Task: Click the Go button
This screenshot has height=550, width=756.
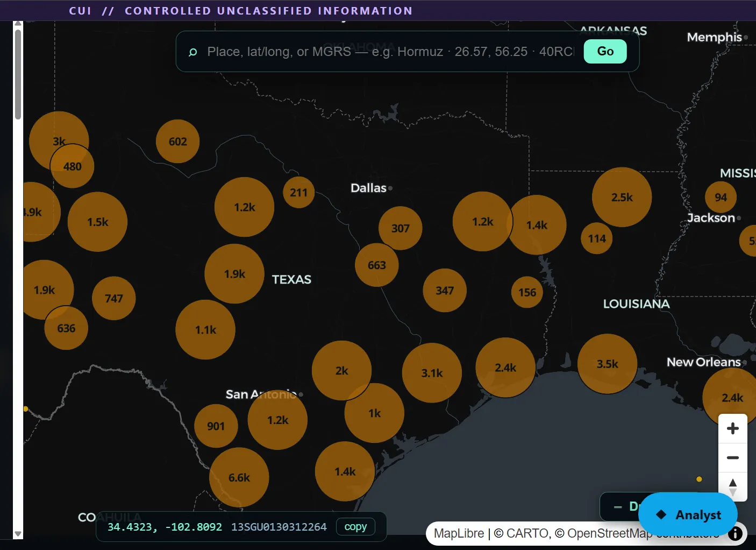Action: [x=605, y=51]
